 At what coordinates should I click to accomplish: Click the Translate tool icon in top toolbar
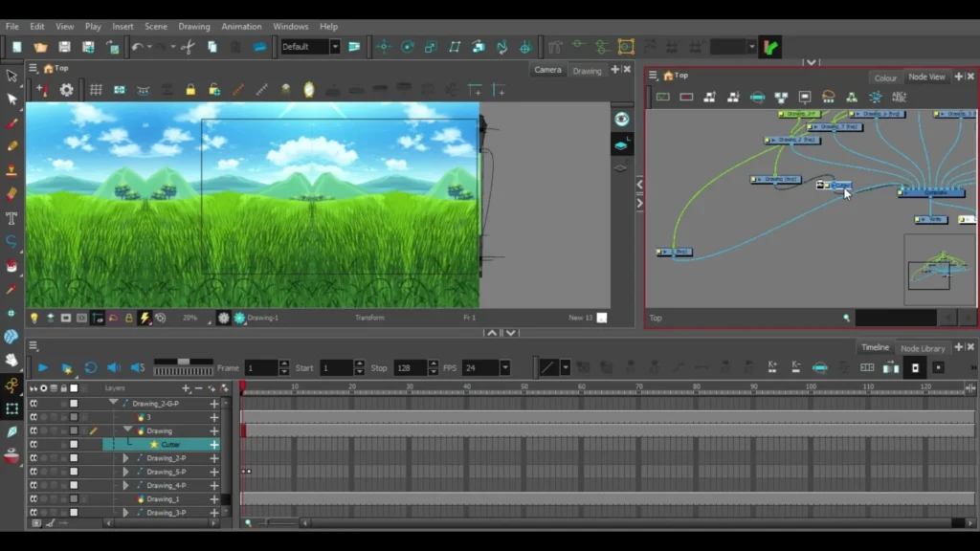[383, 47]
